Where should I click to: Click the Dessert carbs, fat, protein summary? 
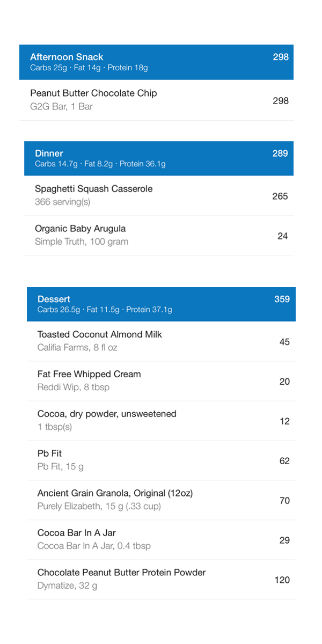tap(105, 310)
